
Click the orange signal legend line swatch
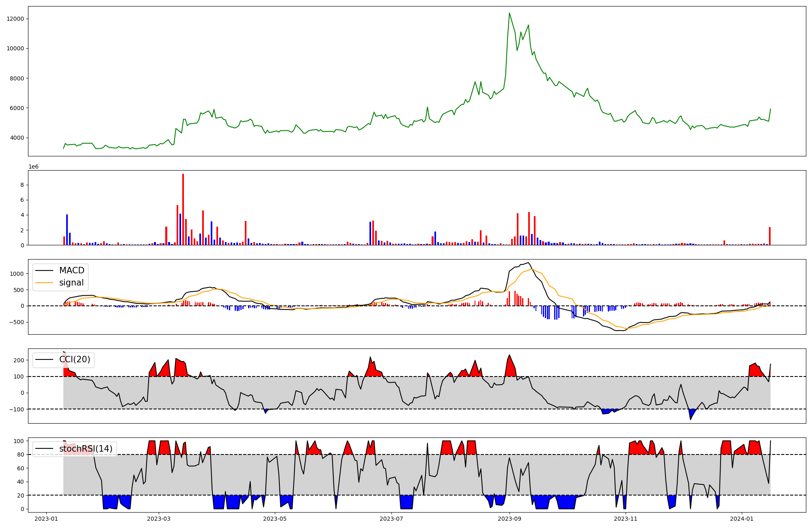tap(44, 283)
